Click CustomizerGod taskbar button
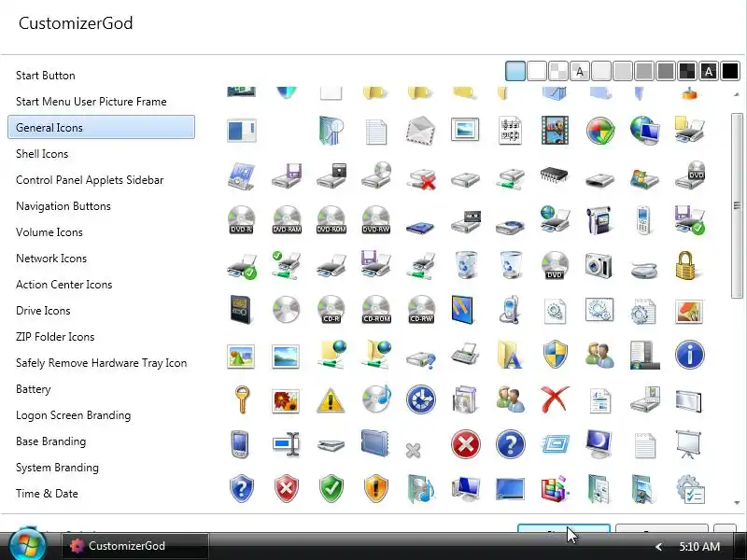The image size is (747, 560). tap(135, 546)
